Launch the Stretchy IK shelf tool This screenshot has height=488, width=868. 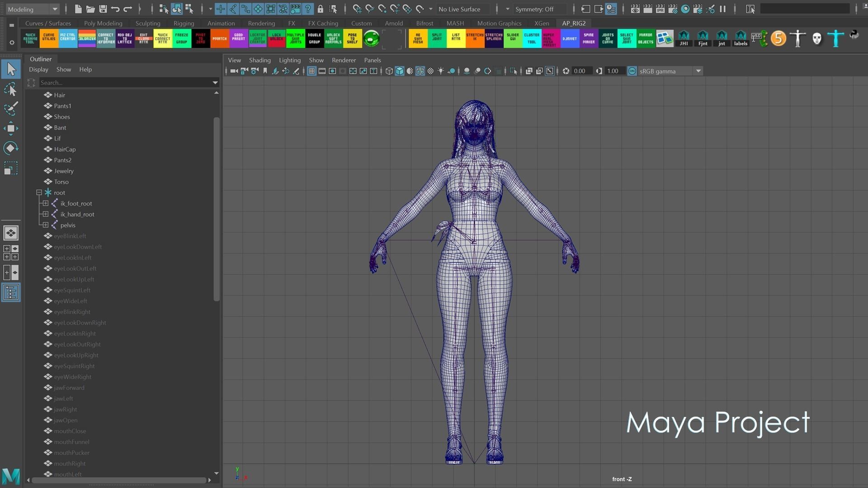(475, 38)
